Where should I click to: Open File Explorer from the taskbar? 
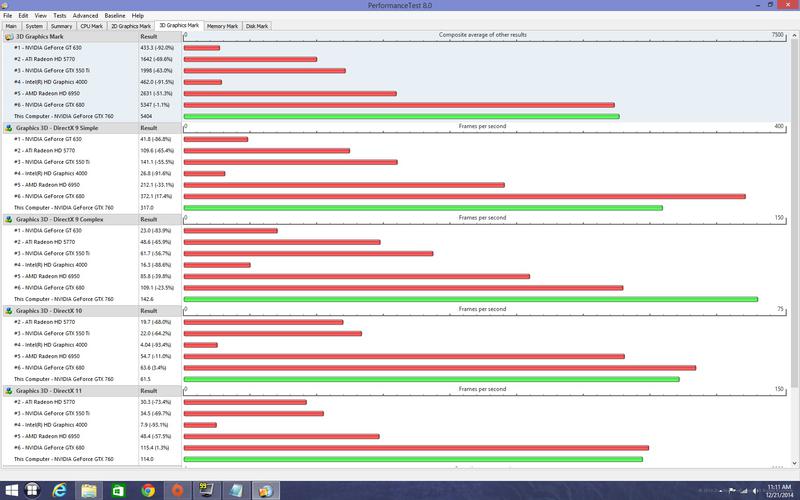[x=89, y=491]
